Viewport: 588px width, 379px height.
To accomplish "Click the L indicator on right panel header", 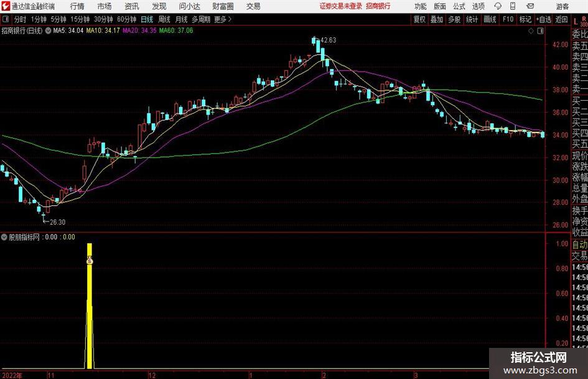I will pyautogui.click(x=576, y=22).
